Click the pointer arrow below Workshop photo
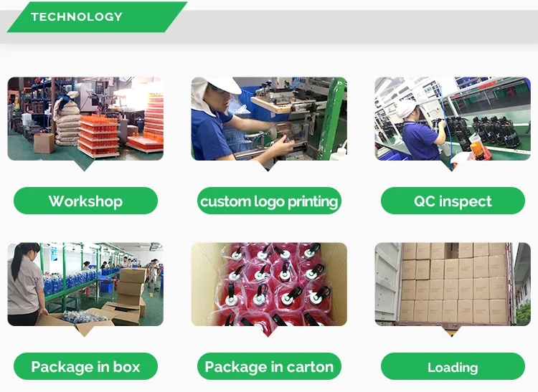Viewport: 538px width, 392px height. [85, 166]
